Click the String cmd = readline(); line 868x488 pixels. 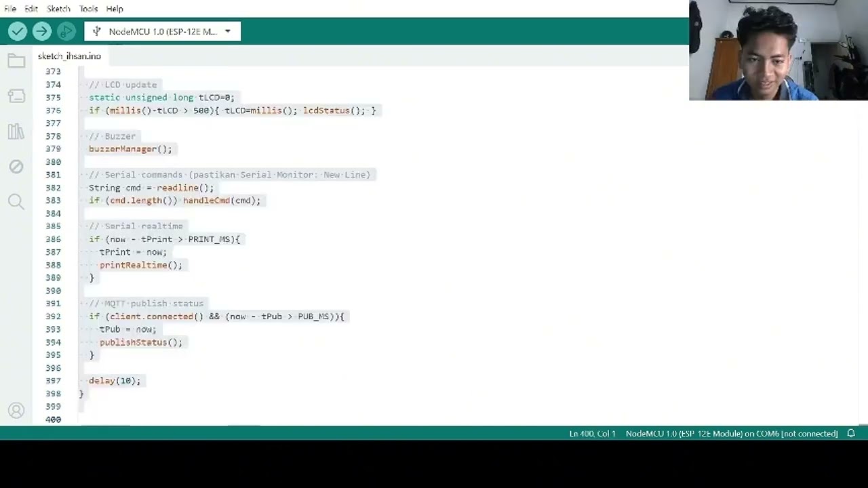tap(151, 188)
